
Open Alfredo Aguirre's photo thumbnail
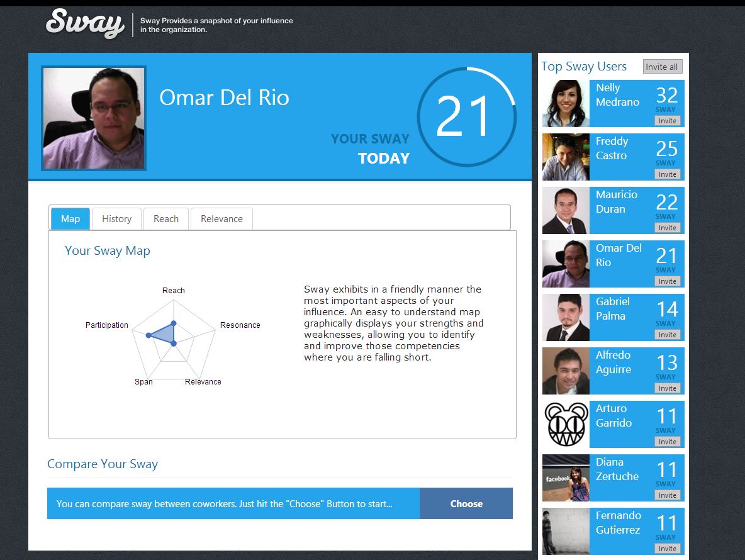coord(566,371)
